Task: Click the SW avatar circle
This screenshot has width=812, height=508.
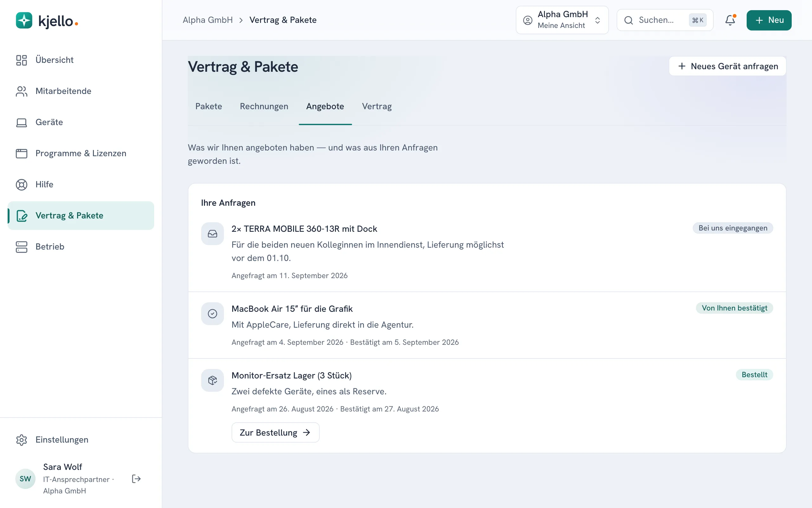Action: point(25,479)
